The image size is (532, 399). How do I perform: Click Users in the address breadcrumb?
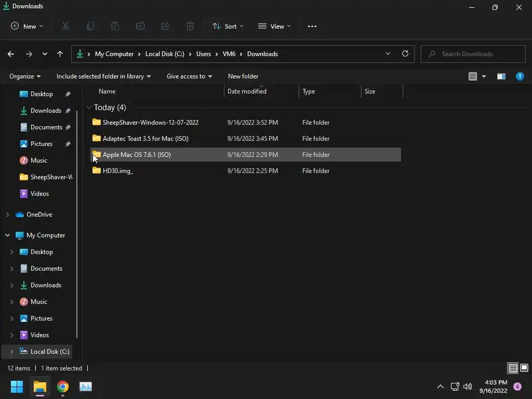(204, 54)
